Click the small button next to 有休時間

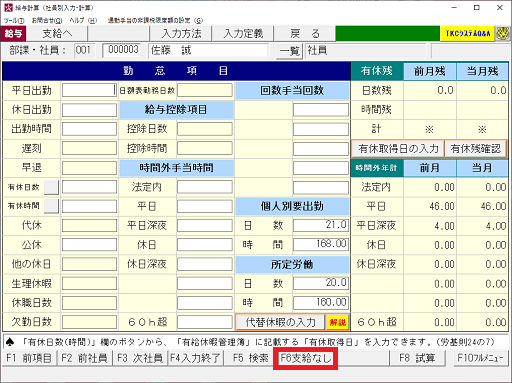(51, 206)
